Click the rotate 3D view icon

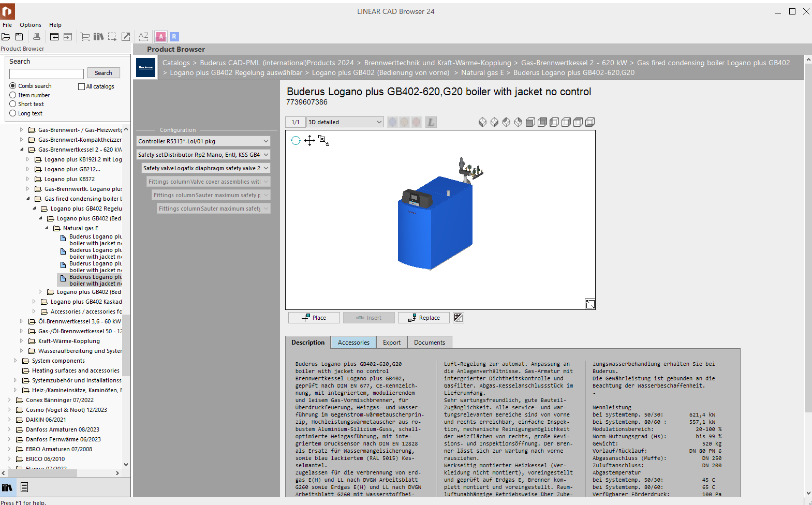[x=296, y=140]
